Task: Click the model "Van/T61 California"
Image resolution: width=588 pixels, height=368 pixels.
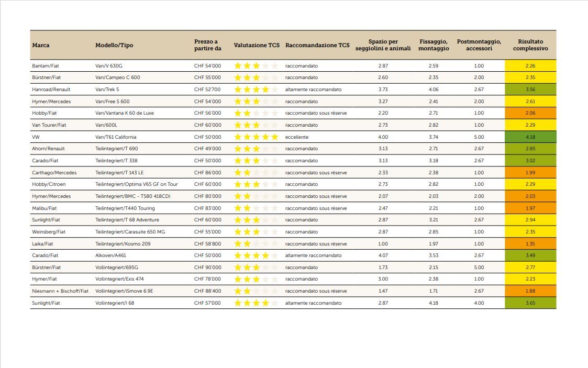Action: point(116,137)
